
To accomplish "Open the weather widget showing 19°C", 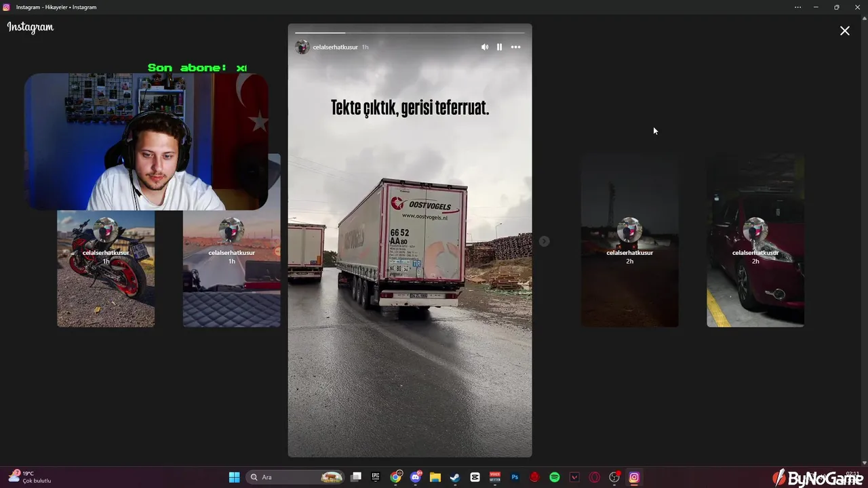I will [30, 477].
